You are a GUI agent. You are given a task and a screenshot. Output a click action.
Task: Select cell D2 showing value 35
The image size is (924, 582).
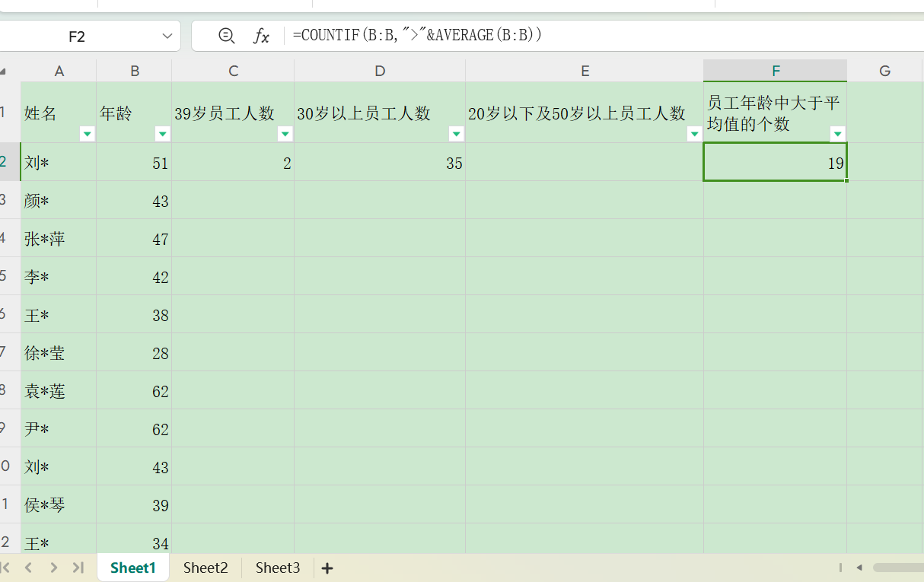pyautogui.click(x=380, y=162)
